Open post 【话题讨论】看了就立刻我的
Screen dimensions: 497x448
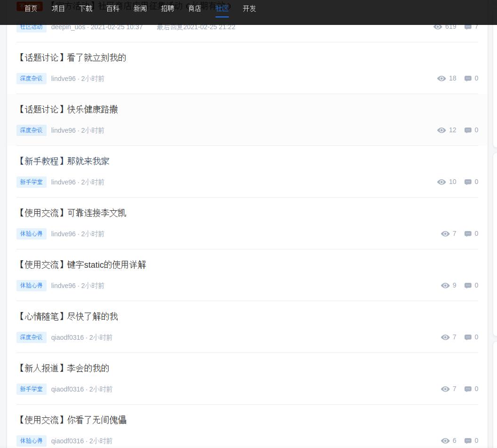click(72, 58)
